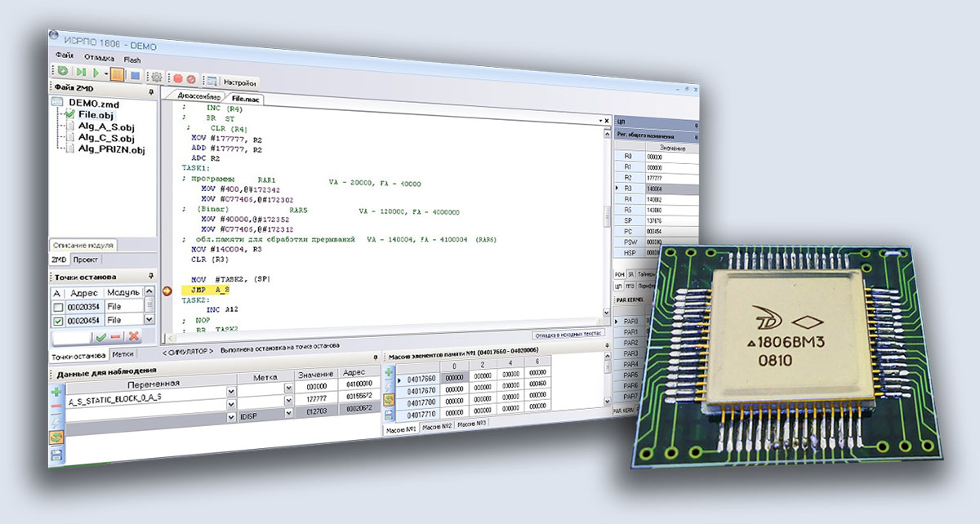
Task: Click the code editor vertical scrollbar
Action: tap(607, 220)
